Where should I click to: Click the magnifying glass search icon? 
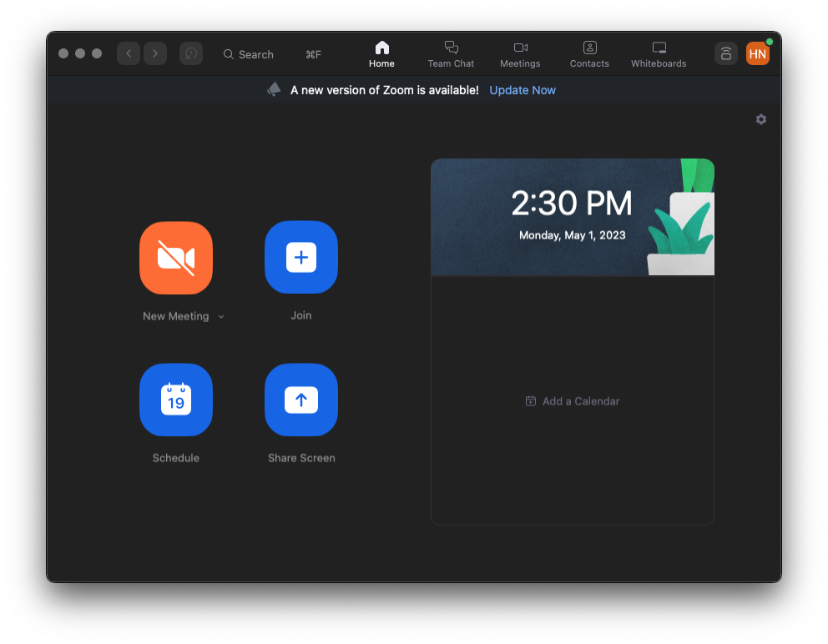[228, 54]
